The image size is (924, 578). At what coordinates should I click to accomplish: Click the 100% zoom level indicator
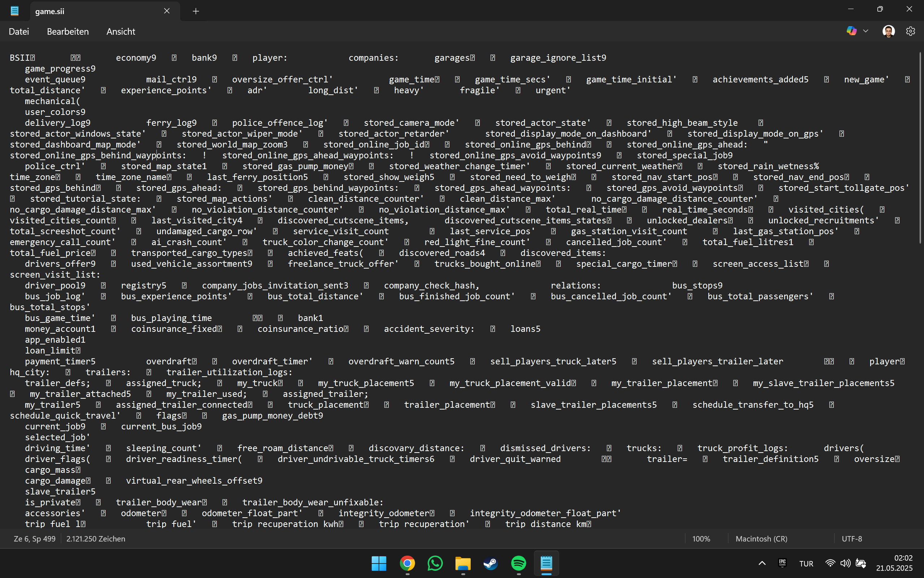pyautogui.click(x=701, y=539)
